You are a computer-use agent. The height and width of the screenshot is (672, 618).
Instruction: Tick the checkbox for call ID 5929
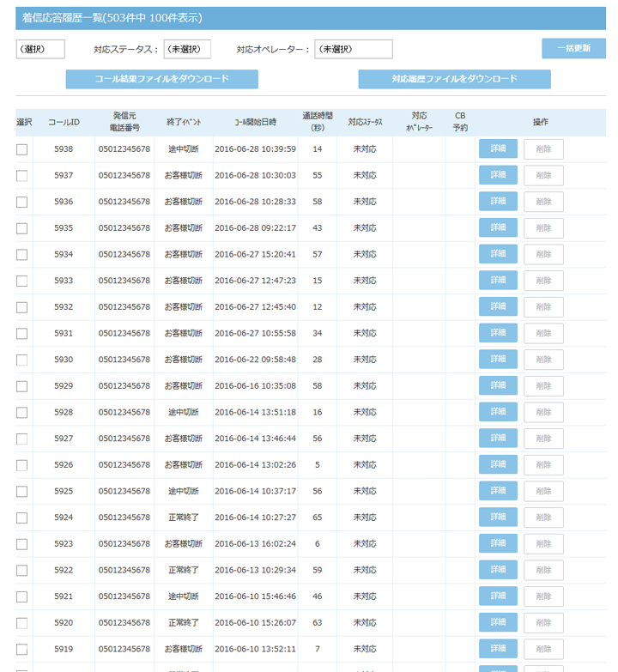[x=21, y=386]
